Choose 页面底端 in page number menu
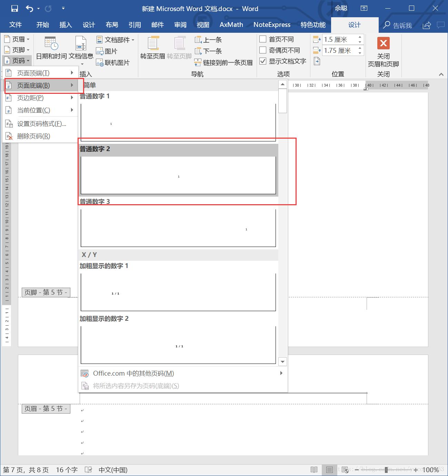448x476 pixels. click(40, 86)
